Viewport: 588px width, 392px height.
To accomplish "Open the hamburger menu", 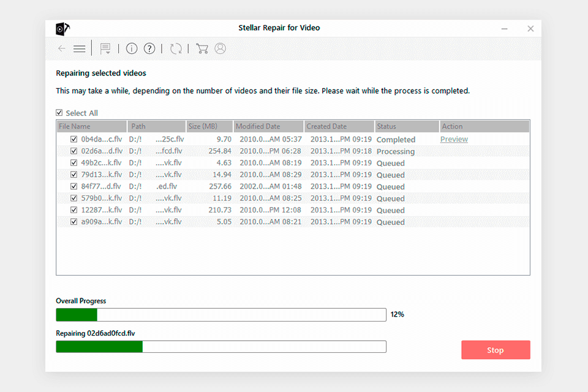I will click(x=79, y=48).
